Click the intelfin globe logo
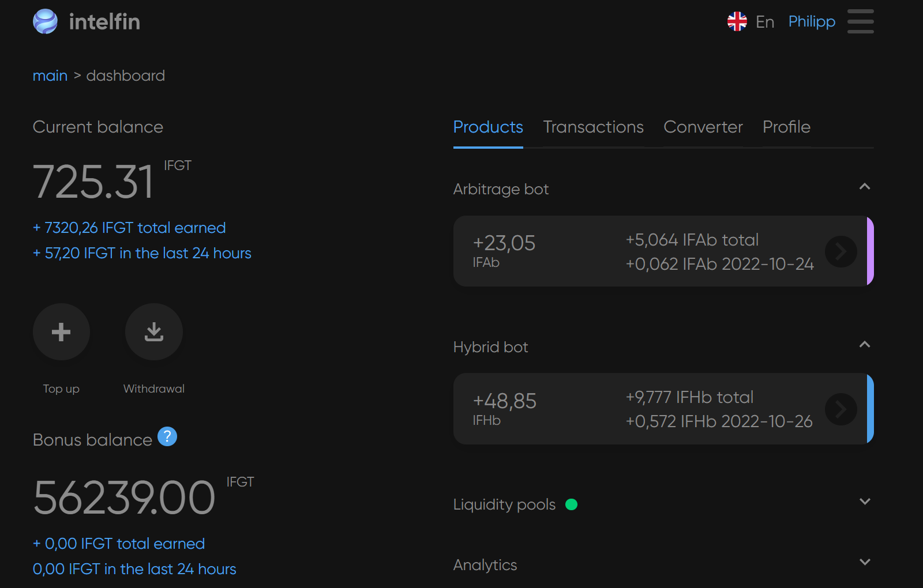Screen dimensions: 923x588 45,22
